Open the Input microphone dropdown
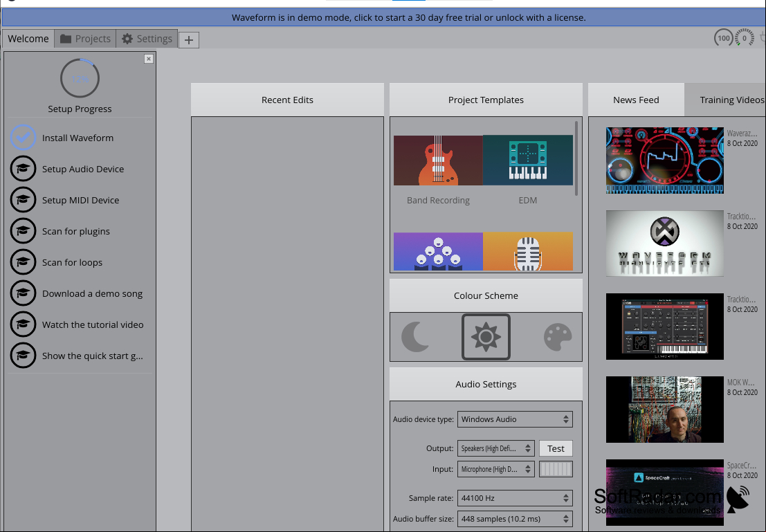Screen dimensions: 766x532 click(496, 469)
